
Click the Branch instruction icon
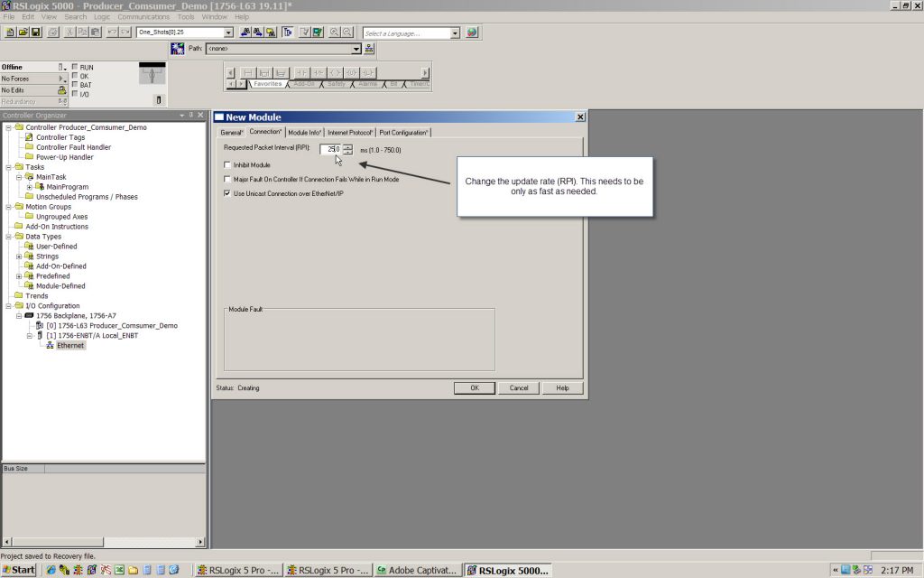click(264, 73)
